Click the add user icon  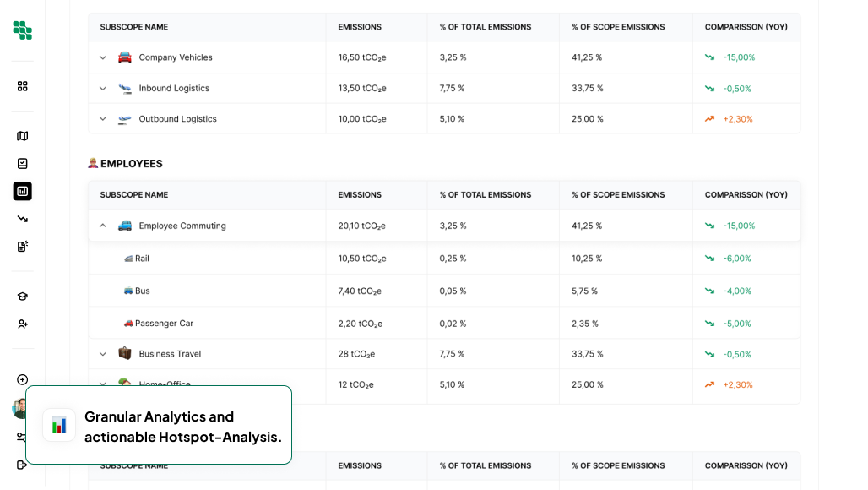[x=23, y=324]
